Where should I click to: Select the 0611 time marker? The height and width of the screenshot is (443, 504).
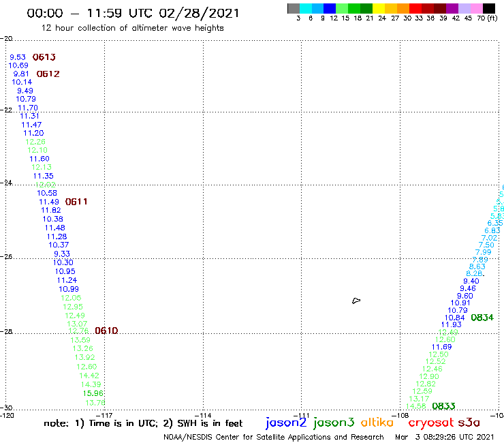76,202
